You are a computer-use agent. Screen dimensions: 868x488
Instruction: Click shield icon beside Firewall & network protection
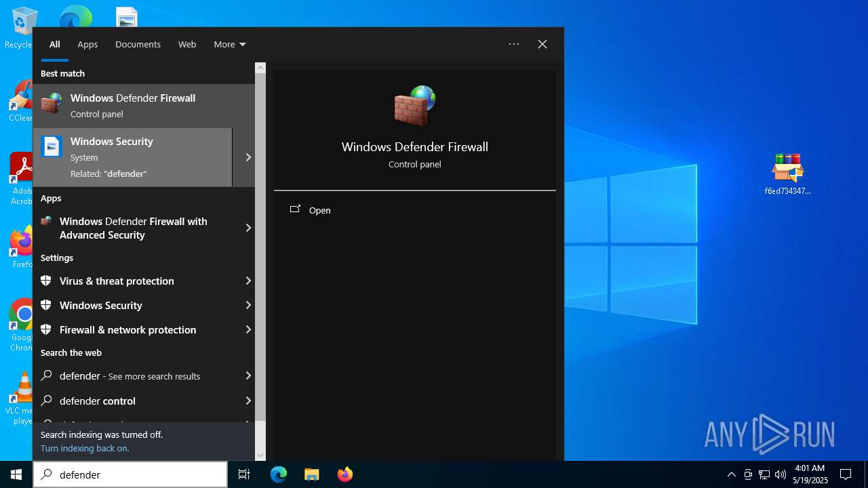pyautogui.click(x=46, y=329)
